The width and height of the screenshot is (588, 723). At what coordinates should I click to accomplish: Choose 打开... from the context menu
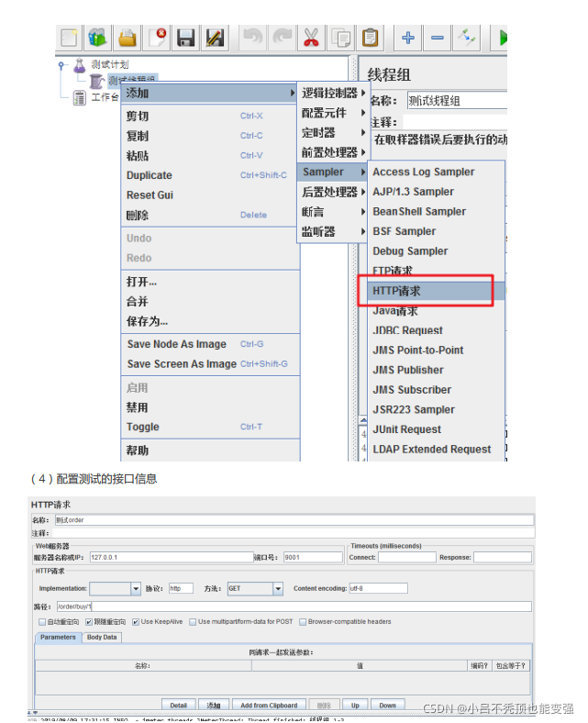tap(209, 282)
